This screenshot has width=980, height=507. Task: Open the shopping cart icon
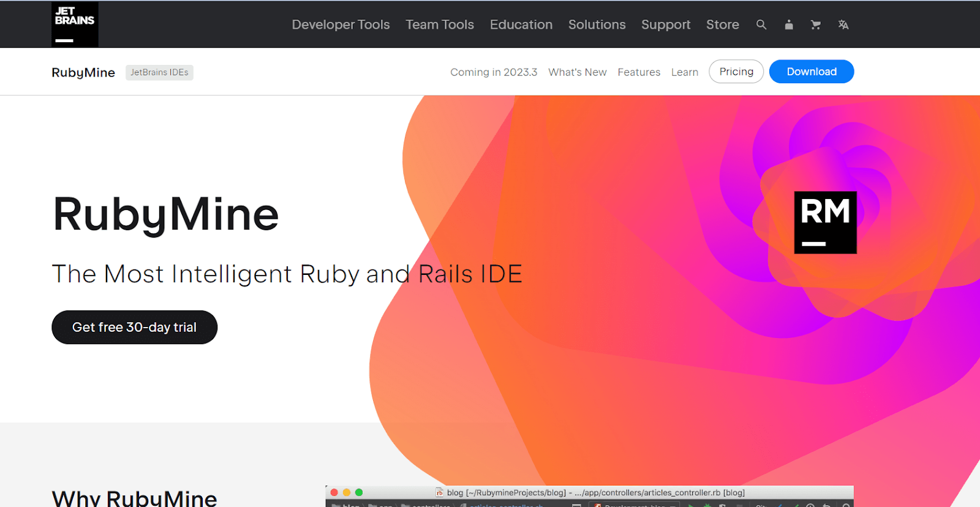click(x=816, y=24)
